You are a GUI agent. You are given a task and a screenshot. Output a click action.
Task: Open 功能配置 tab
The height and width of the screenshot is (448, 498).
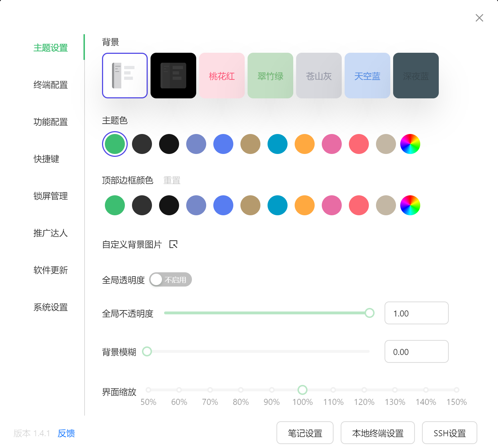(x=51, y=122)
